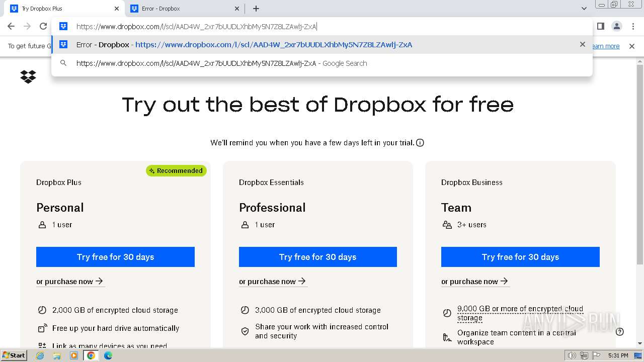
Task: Switch to the Error - Dropbox tab
Action: pyautogui.click(x=184, y=9)
